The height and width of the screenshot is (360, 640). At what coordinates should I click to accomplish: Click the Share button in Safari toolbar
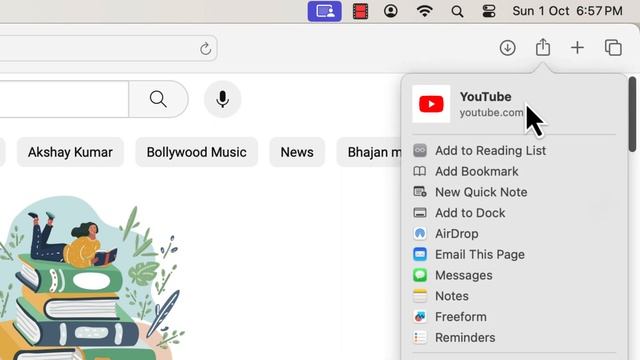tap(543, 47)
